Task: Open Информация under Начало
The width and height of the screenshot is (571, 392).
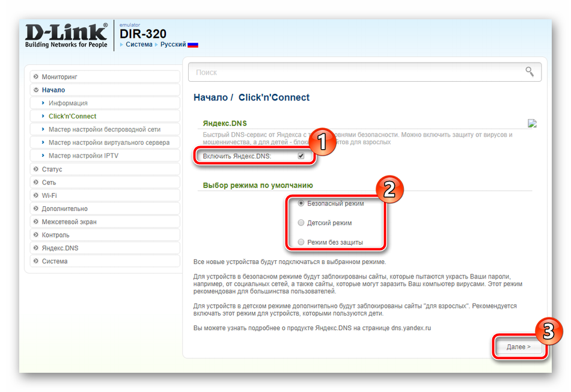Action: [x=105, y=103]
